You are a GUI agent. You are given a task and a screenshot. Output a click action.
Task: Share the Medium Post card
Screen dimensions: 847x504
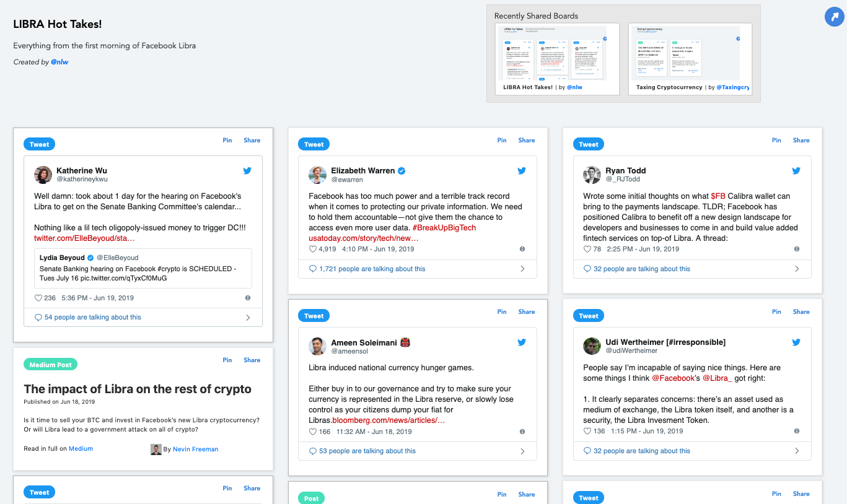click(x=252, y=360)
